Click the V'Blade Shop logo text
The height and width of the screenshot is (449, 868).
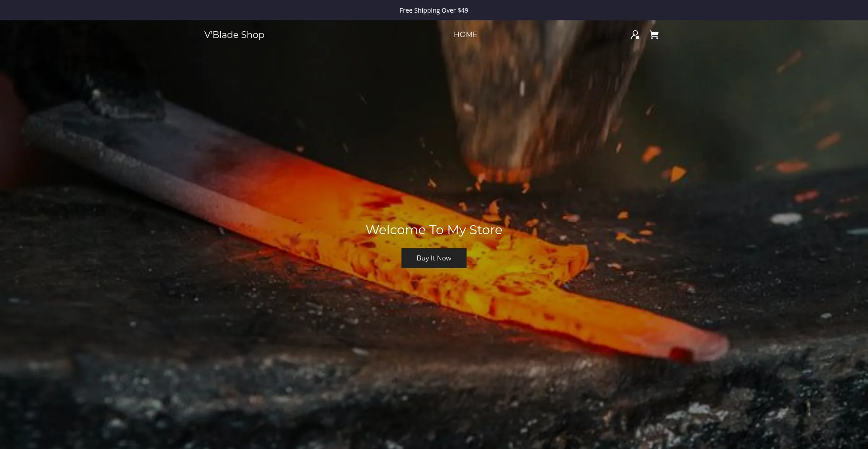click(x=234, y=35)
